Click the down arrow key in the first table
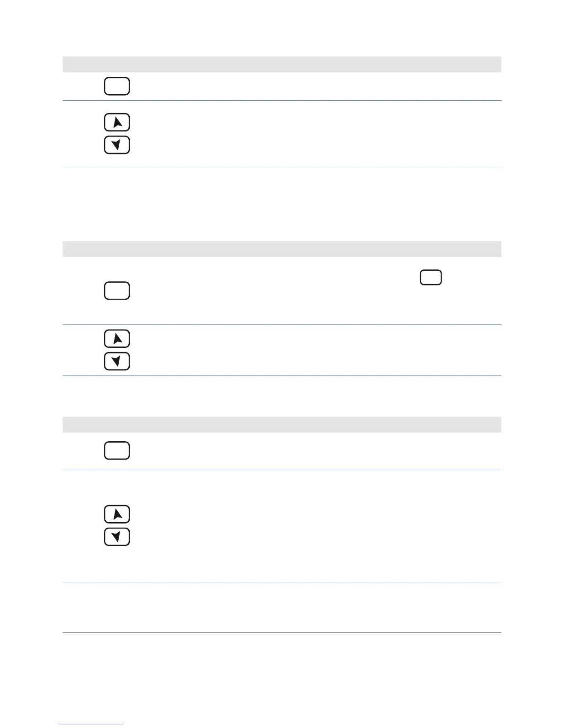The width and height of the screenshot is (563, 728). point(117,145)
